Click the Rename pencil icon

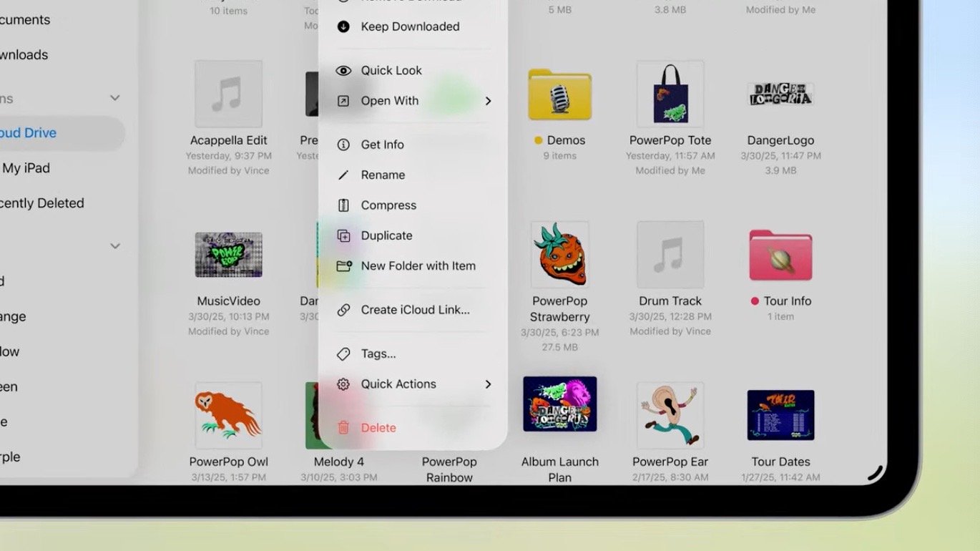[x=343, y=175]
